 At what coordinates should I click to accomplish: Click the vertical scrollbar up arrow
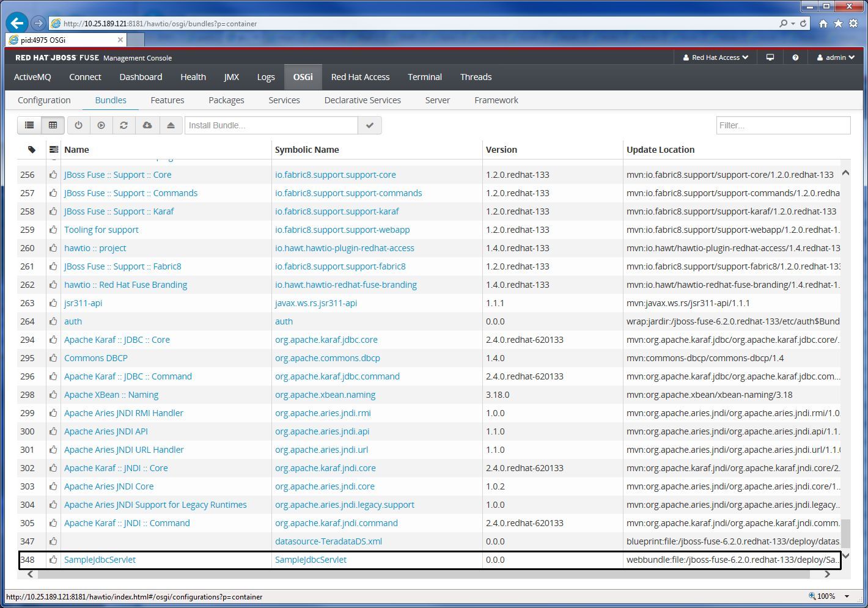[x=845, y=173]
